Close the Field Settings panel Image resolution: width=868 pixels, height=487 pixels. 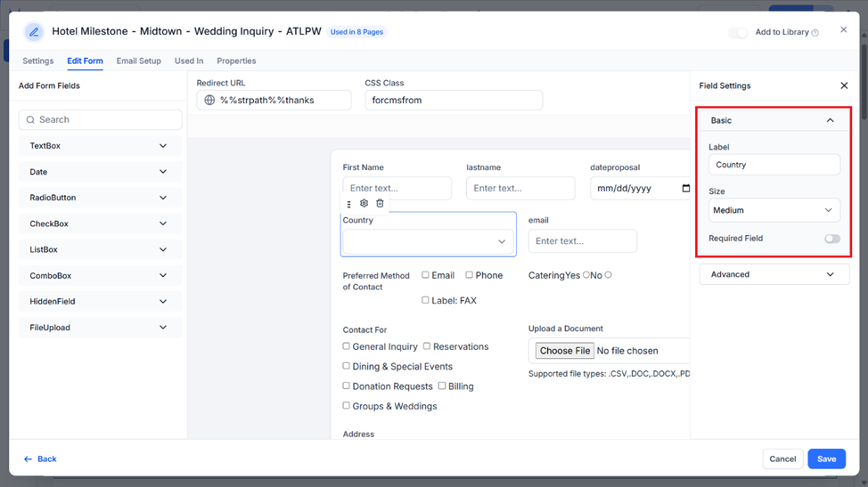[x=844, y=85]
